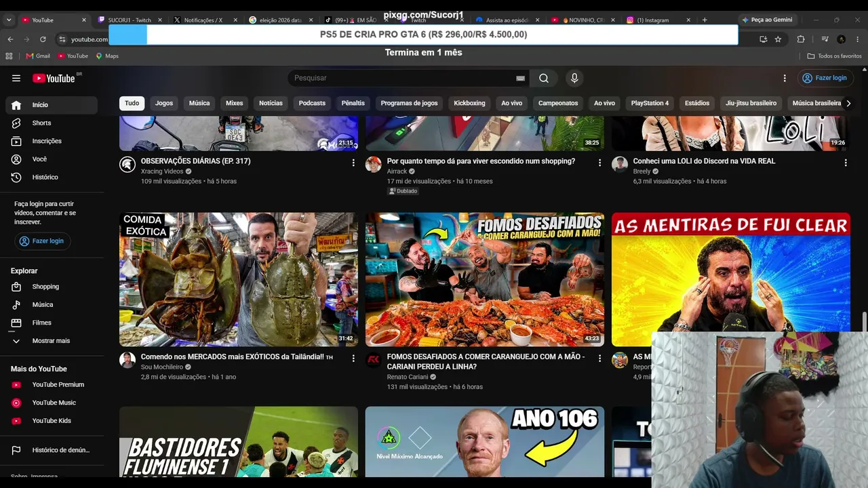The image size is (868, 488).
Task: Open the new tab plus button
Action: coord(705,20)
